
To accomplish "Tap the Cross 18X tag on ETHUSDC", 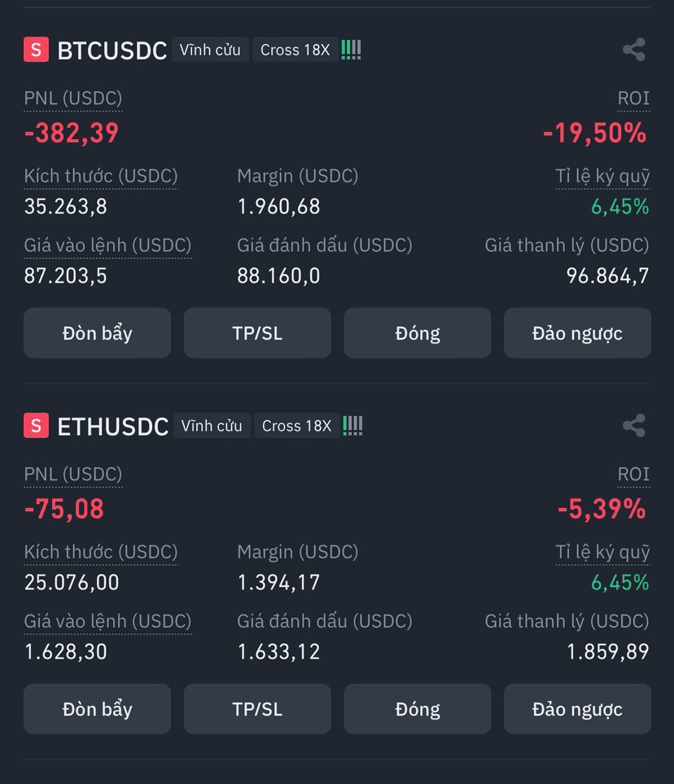I will (296, 426).
